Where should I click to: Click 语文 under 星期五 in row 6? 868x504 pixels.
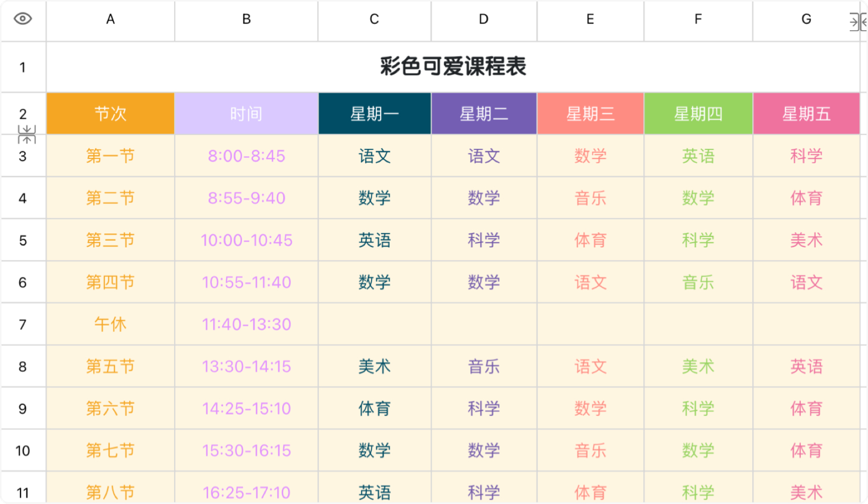[806, 282]
